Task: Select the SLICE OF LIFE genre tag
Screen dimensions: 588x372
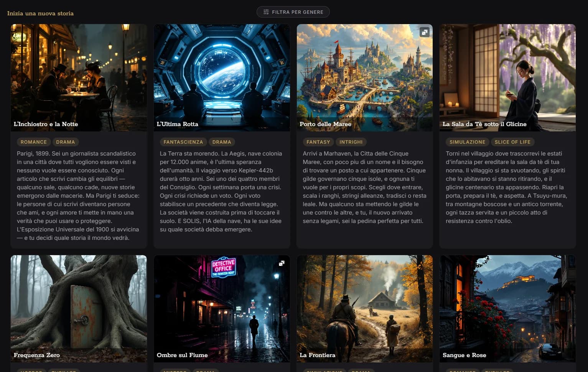Action: click(512, 142)
